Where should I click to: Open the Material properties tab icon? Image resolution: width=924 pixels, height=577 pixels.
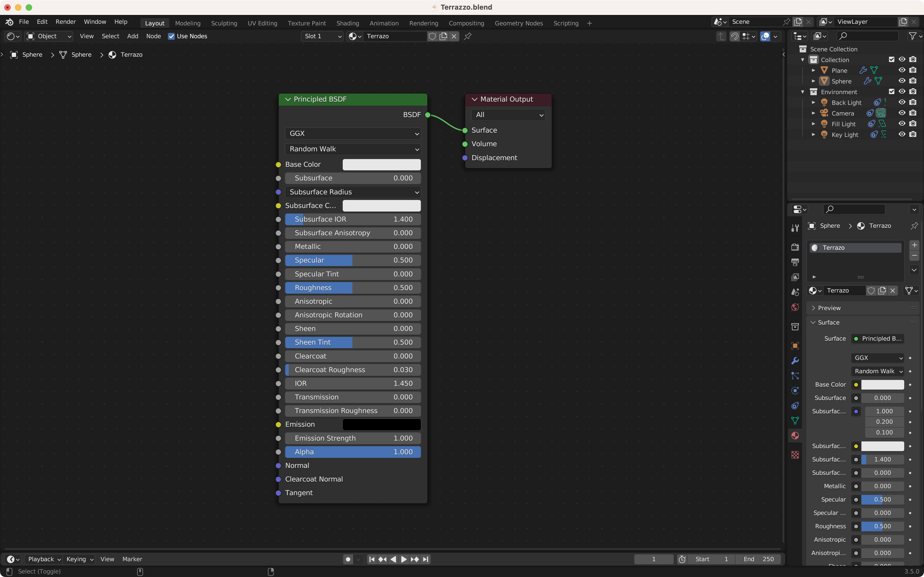click(x=795, y=435)
